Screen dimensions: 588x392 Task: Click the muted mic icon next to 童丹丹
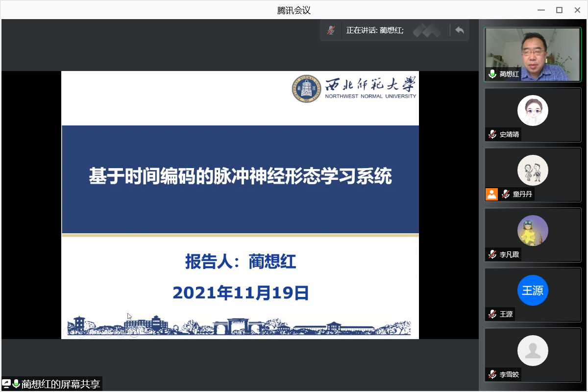click(x=506, y=194)
